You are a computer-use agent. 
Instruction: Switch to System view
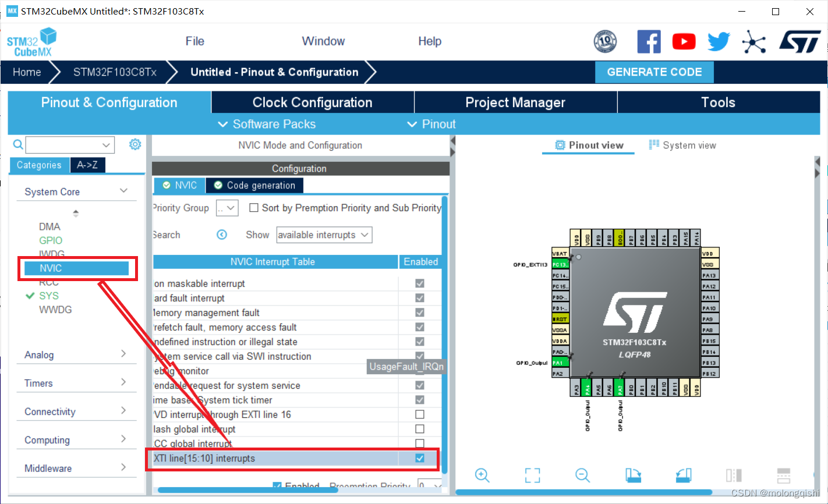pyautogui.click(x=682, y=145)
